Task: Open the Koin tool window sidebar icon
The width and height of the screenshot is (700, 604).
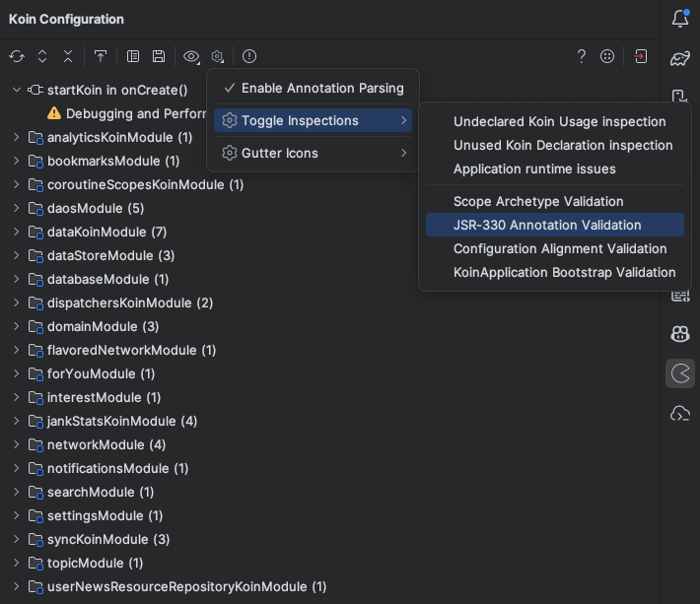Action: coord(680,373)
